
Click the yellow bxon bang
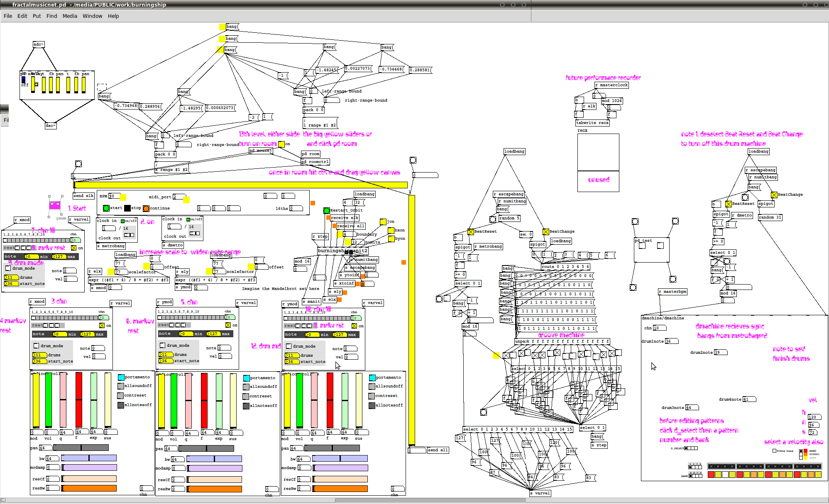391,230
